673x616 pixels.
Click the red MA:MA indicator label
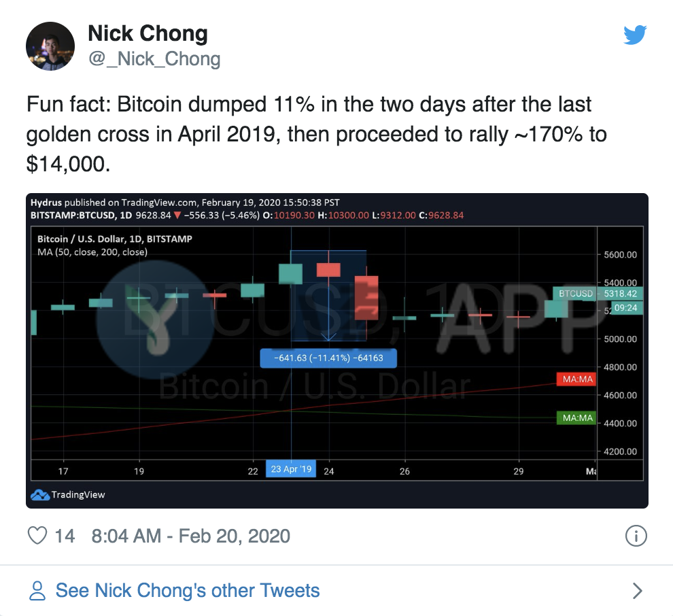pos(576,379)
